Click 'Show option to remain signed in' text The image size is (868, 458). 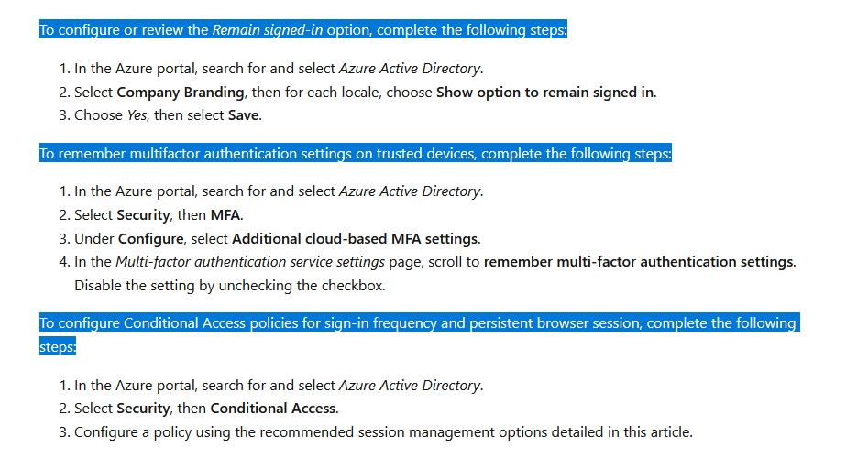[x=544, y=93]
